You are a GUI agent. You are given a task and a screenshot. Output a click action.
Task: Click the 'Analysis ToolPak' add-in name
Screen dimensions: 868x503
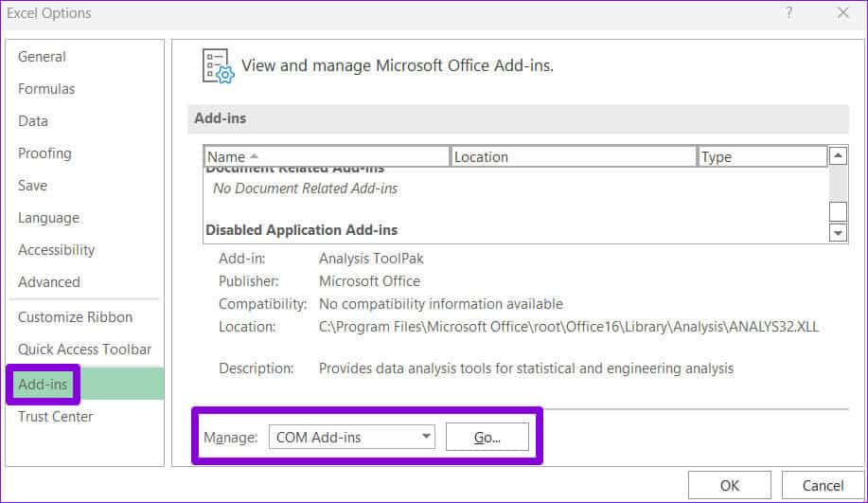coord(371,259)
